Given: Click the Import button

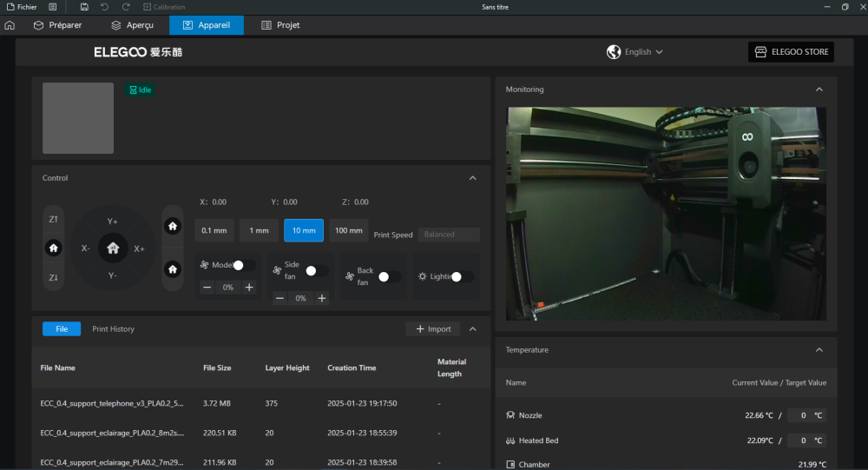Looking at the screenshot, I should 433,329.
